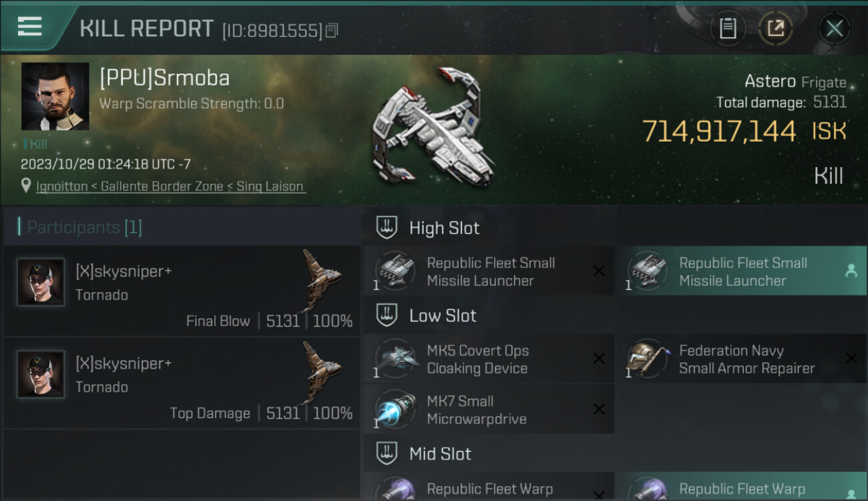Click the High Slot shield icon

pos(387,228)
